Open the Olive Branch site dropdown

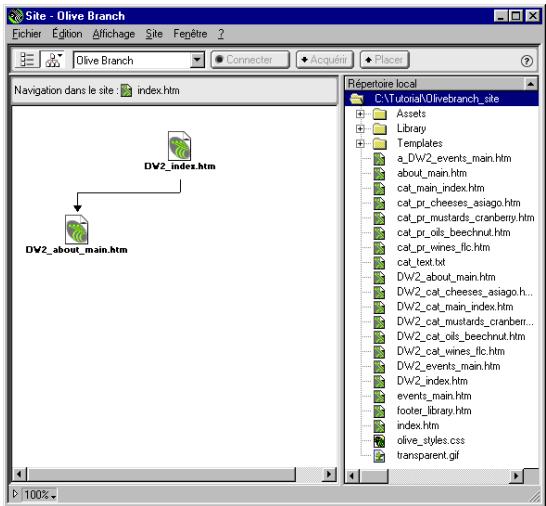(x=197, y=60)
